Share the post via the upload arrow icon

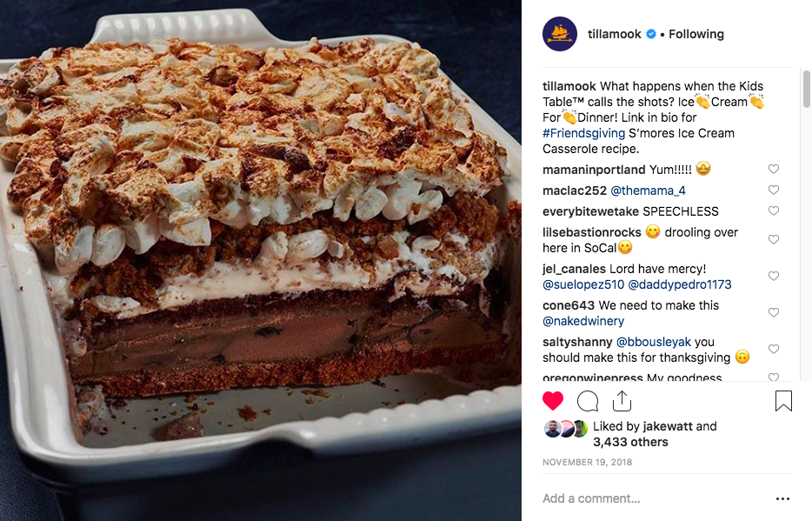(x=622, y=400)
